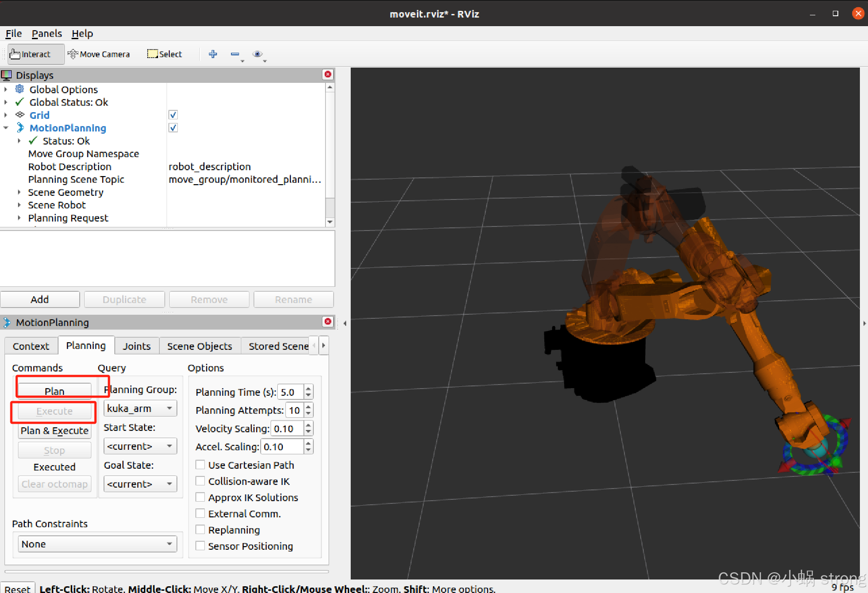Click the blue plus add-tool icon
The width and height of the screenshot is (868, 593).
[x=213, y=54]
